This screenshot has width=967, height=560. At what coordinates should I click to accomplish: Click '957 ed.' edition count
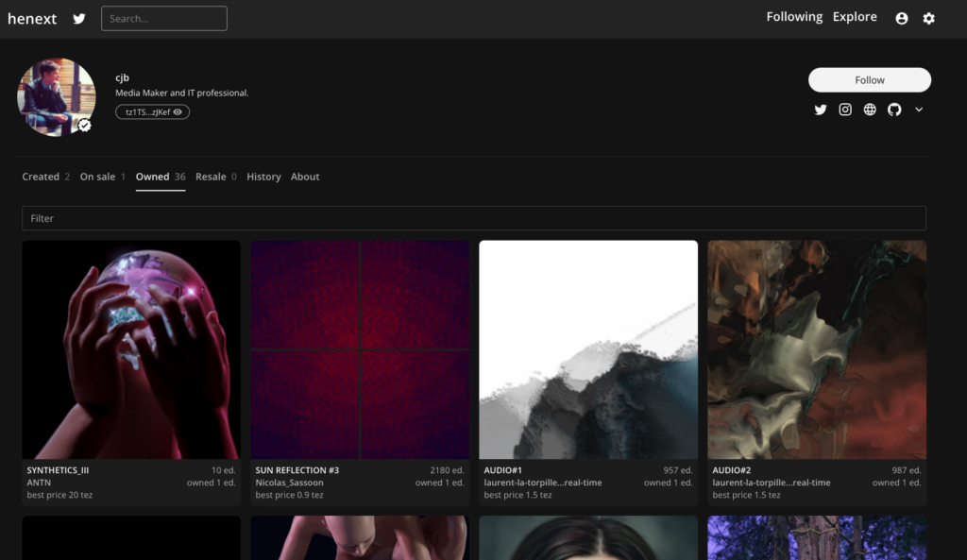coord(678,470)
